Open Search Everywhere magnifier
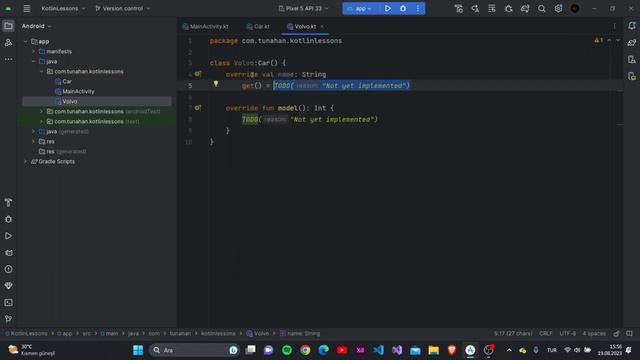The width and height of the screenshot is (640, 360). pyautogui.click(x=542, y=9)
